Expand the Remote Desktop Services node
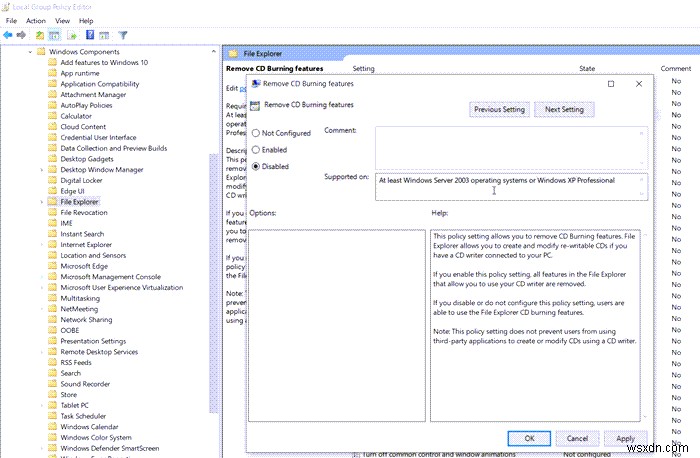 [x=42, y=352]
